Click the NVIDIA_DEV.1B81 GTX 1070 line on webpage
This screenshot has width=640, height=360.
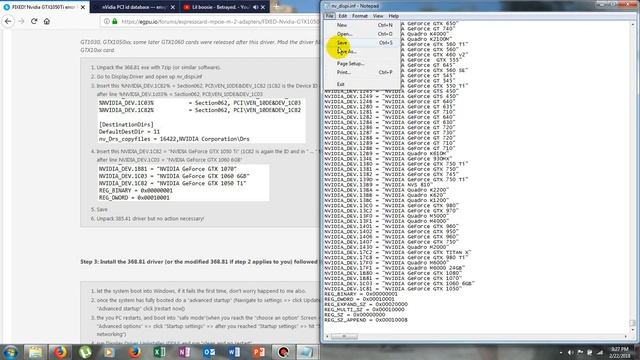pyautogui.click(x=167, y=169)
